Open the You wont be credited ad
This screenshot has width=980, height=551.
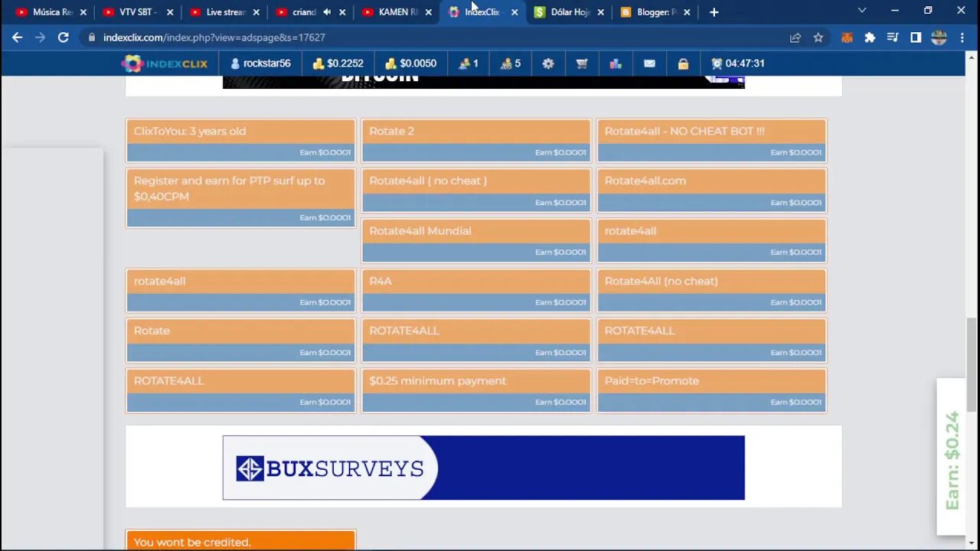[x=240, y=540]
